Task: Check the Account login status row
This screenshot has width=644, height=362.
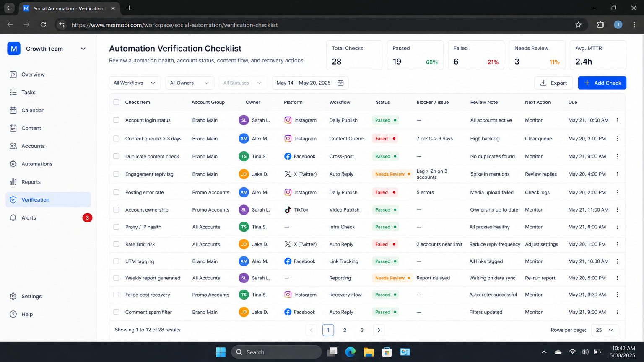Action: 117,120
